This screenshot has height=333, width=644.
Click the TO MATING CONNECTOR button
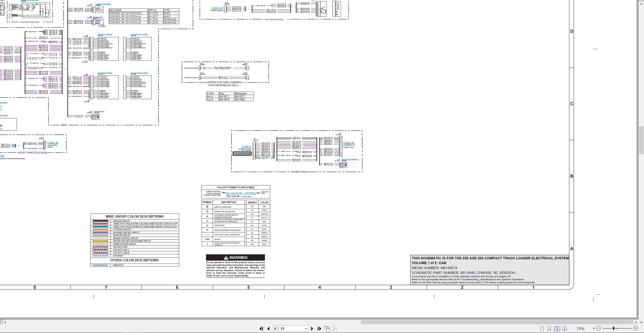click(x=242, y=153)
